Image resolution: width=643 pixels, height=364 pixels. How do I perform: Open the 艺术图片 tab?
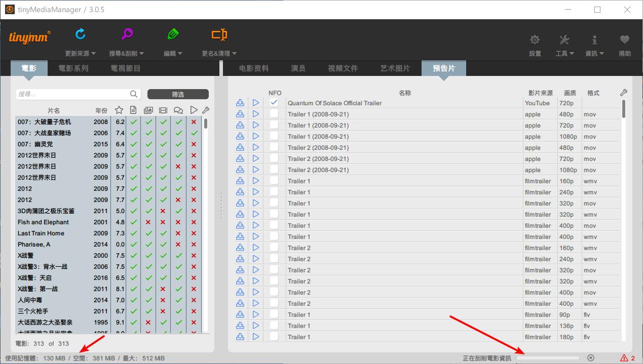pyautogui.click(x=395, y=68)
